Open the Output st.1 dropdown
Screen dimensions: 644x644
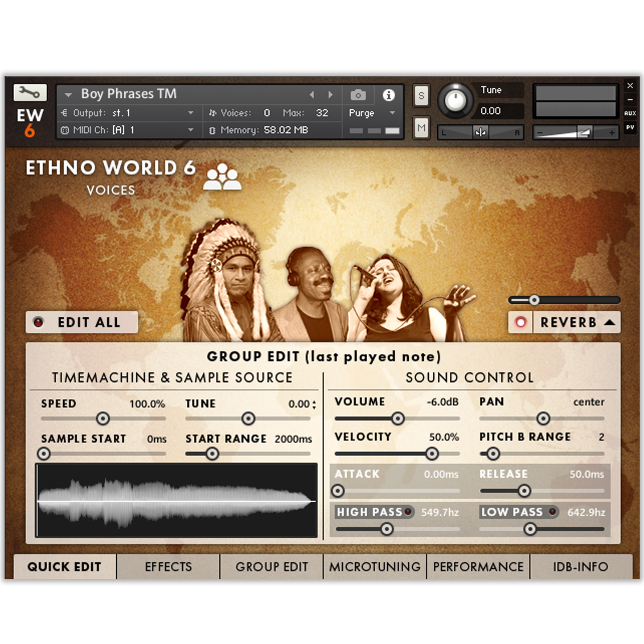[x=192, y=113]
